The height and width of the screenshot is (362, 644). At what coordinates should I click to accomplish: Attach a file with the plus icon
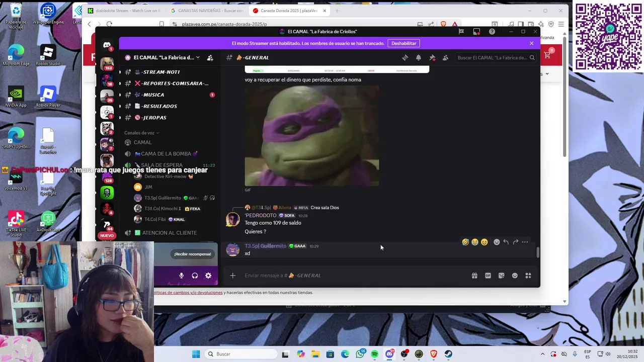coord(232,276)
